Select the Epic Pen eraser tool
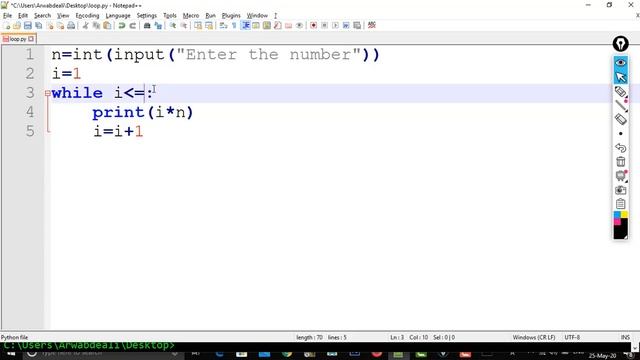Screen dimensions: 640x360 (x=620, y=119)
